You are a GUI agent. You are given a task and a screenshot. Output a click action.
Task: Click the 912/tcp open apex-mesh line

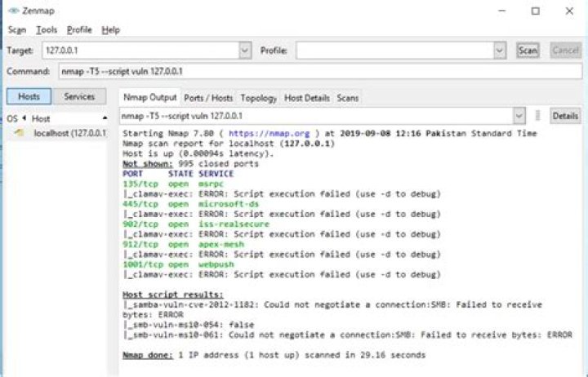coord(183,244)
